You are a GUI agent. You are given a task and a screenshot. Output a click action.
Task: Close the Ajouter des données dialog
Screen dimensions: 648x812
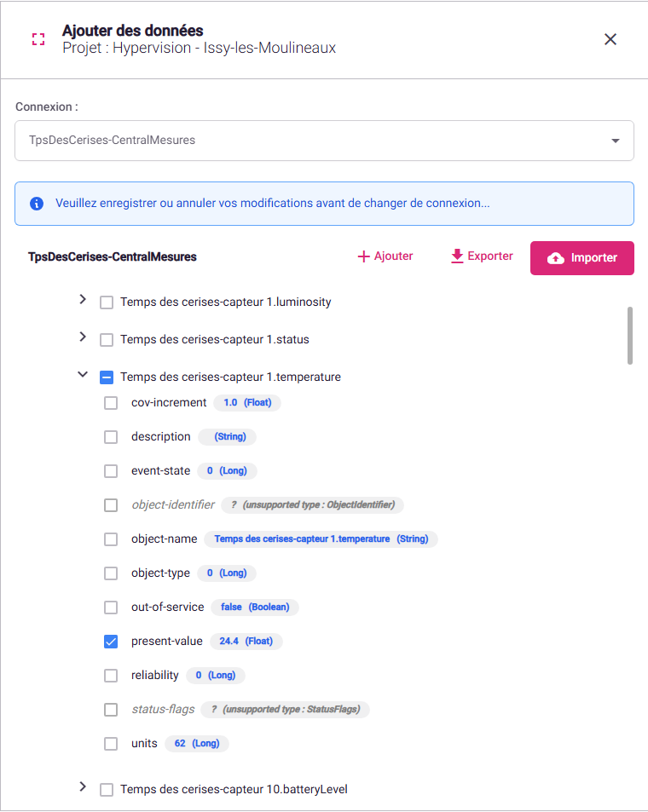(x=610, y=39)
